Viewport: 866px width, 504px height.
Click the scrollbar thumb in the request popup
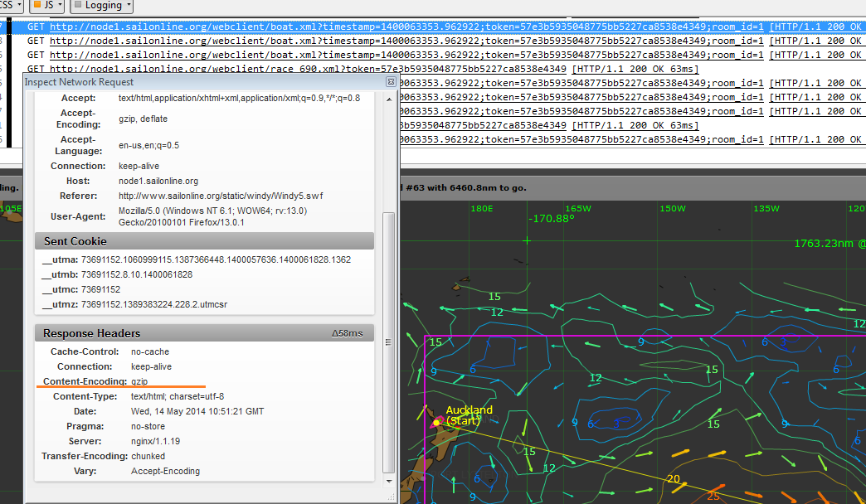pos(389,342)
